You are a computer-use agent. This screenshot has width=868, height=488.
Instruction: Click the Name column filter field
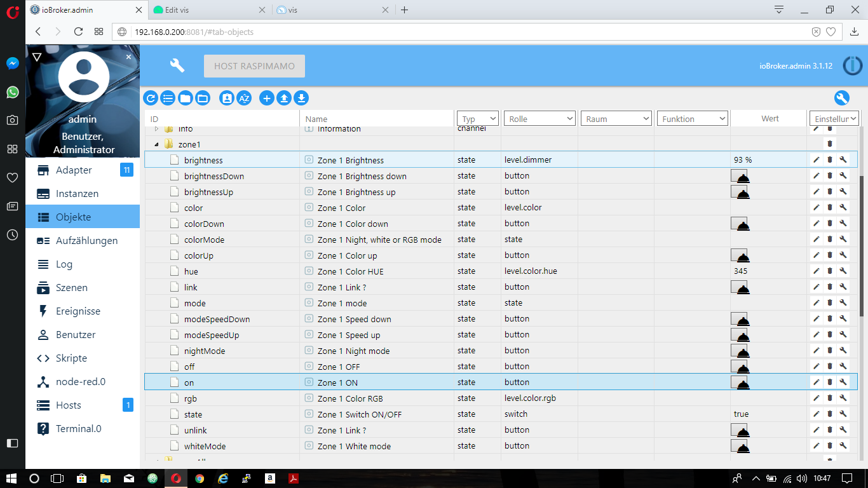tap(377, 119)
